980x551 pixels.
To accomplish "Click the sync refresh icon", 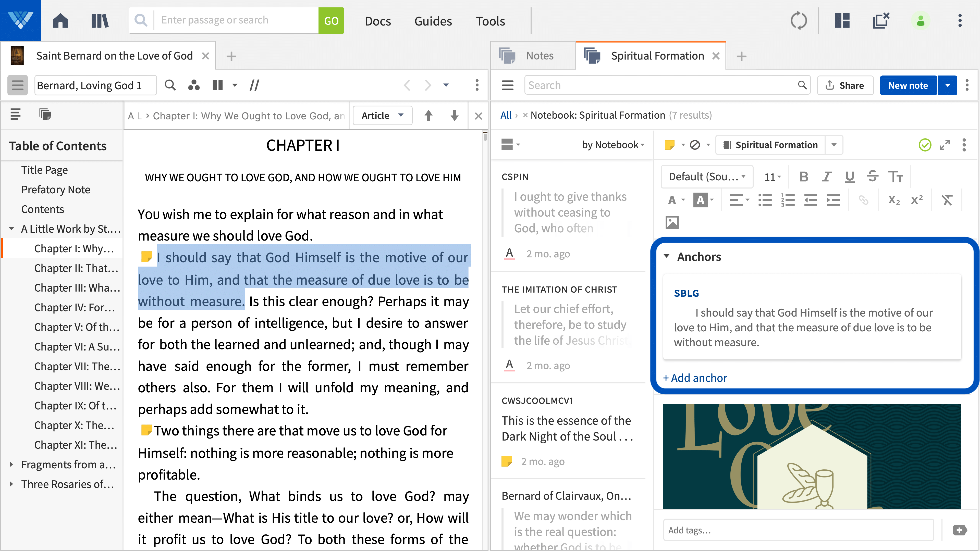I will click(799, 20).
